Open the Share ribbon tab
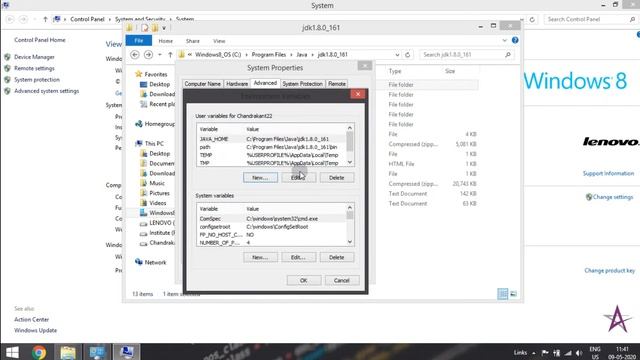The image size is (640, 360). point(193,41)
